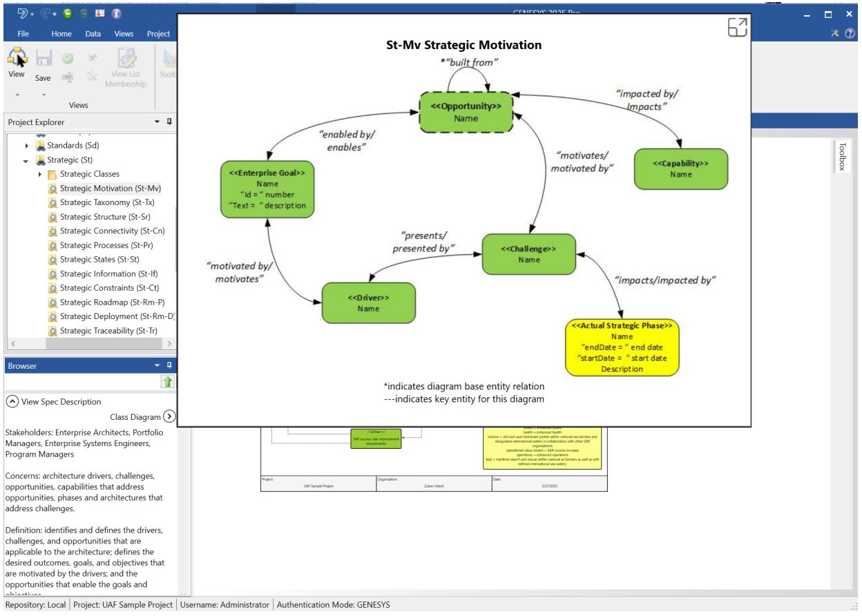The width and height of the screenshot is (862, 616).
Task: Open the Data ribbon tab
Action: coord(93,34)
